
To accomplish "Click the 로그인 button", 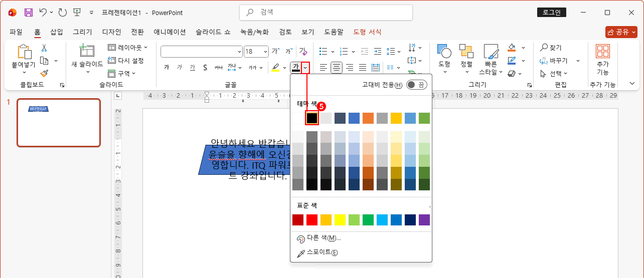I will 551,13.
